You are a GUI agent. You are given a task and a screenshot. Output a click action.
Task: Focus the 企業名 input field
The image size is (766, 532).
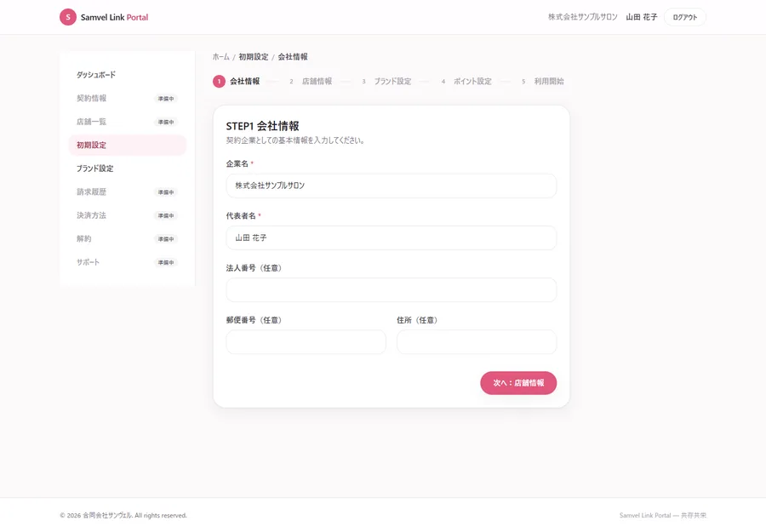(x=392, y=186)
